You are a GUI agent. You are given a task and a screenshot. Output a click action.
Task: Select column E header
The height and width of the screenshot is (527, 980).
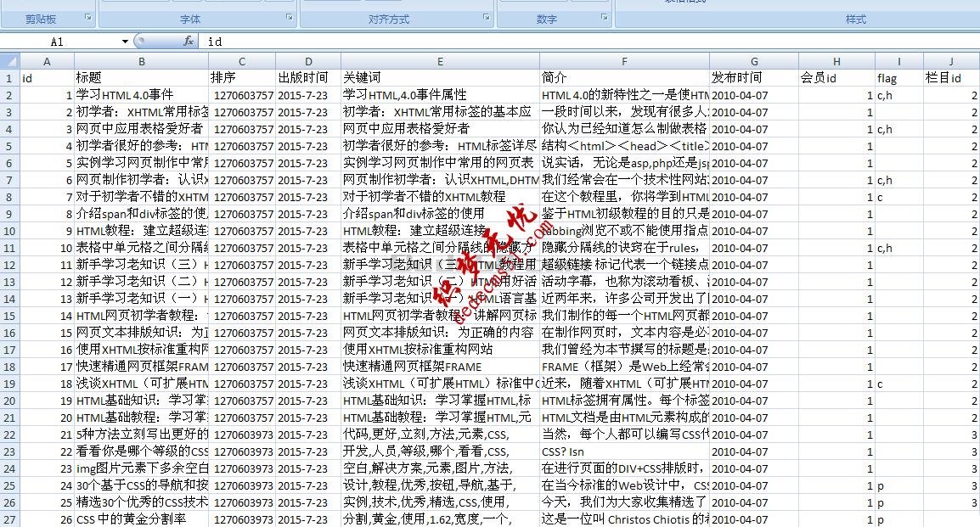440,61
